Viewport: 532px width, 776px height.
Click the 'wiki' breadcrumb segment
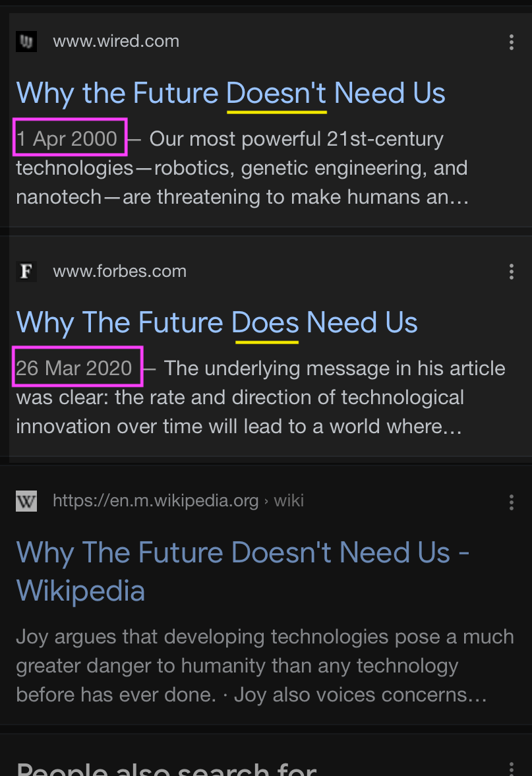tap(289, 501)
